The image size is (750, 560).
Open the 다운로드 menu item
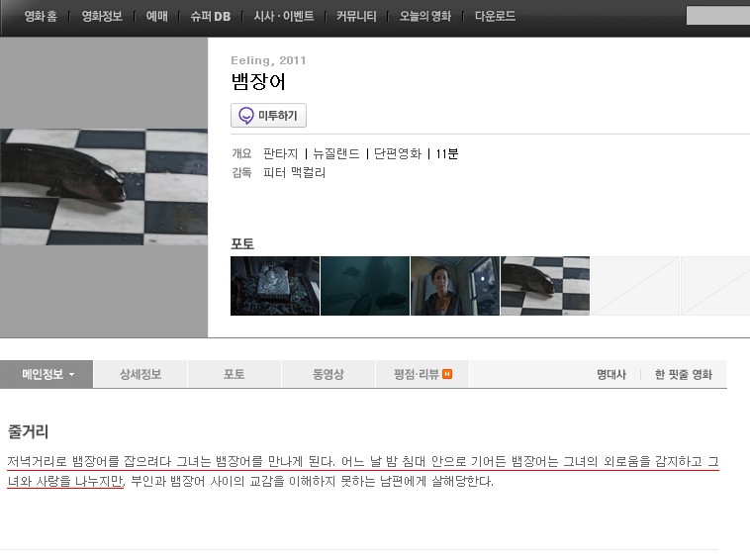coord(495,16)
